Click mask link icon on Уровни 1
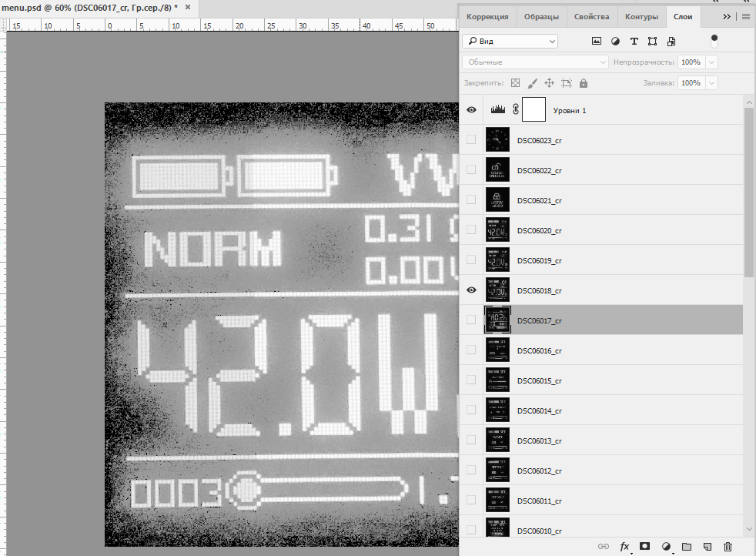 click(515, 109)
